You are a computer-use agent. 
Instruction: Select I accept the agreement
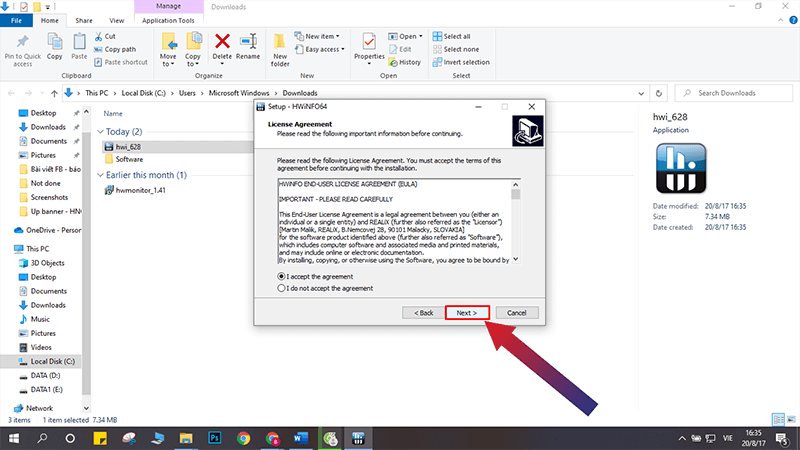point(315,277)
